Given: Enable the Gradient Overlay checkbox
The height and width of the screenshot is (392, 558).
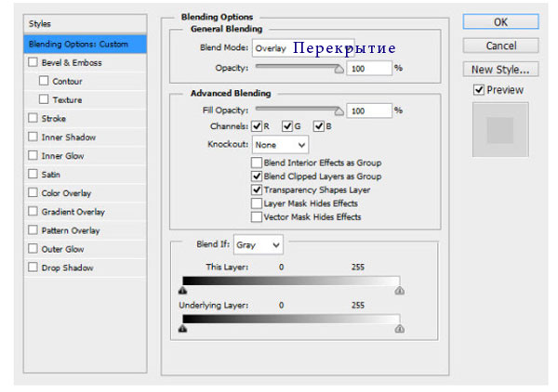Looking at the screenshot, I should [33, 211].
